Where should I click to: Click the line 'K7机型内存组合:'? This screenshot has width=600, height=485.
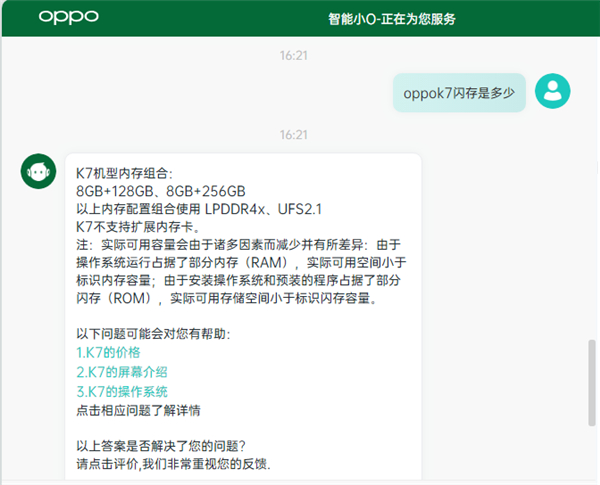click(x=124, y=173)
